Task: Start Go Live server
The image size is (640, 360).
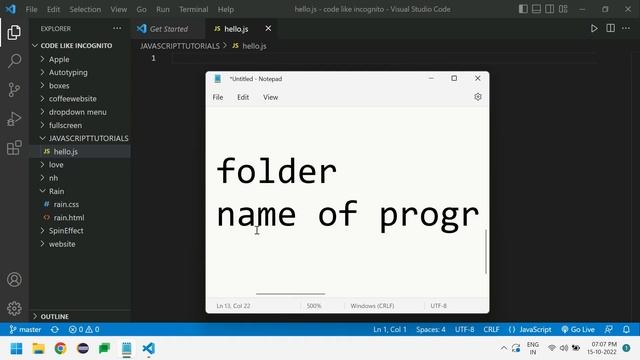Action: [x=578, y=329]
